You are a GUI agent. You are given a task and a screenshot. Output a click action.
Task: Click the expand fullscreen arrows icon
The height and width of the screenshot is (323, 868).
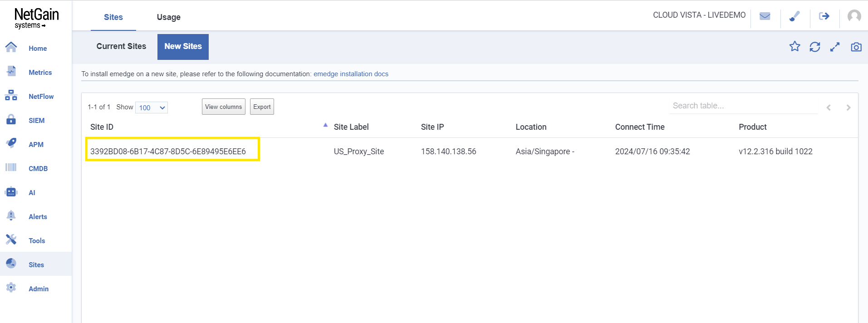835,47
